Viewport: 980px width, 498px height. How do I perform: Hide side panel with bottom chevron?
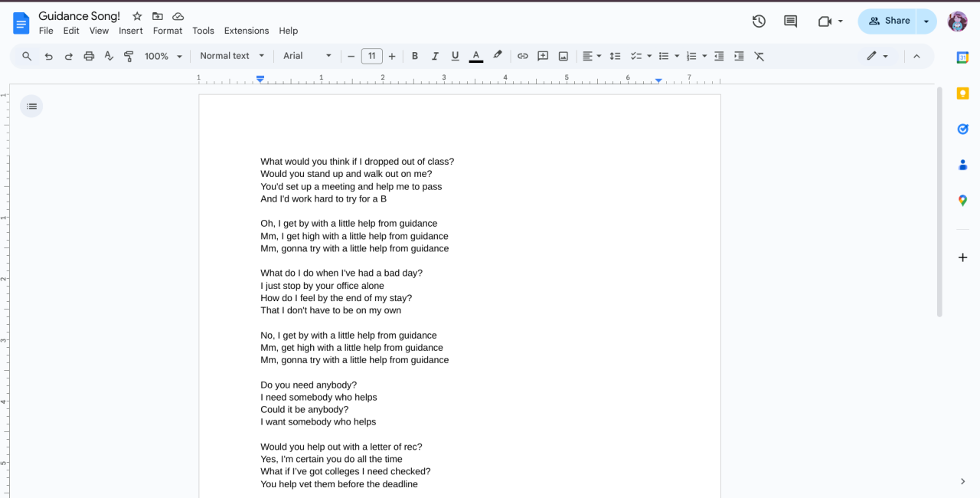(963, 481)
